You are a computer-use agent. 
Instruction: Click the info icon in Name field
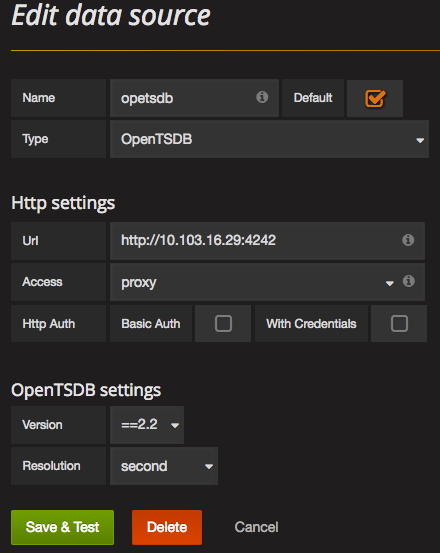point(262,97)
